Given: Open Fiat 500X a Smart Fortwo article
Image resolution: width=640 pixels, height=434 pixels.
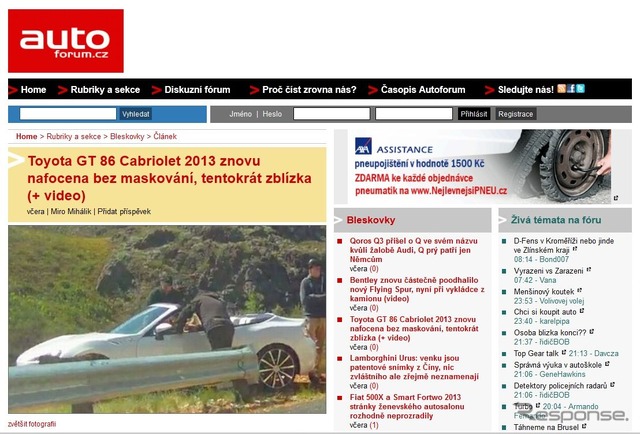Looking at the screenshot, I should point(407,406).
